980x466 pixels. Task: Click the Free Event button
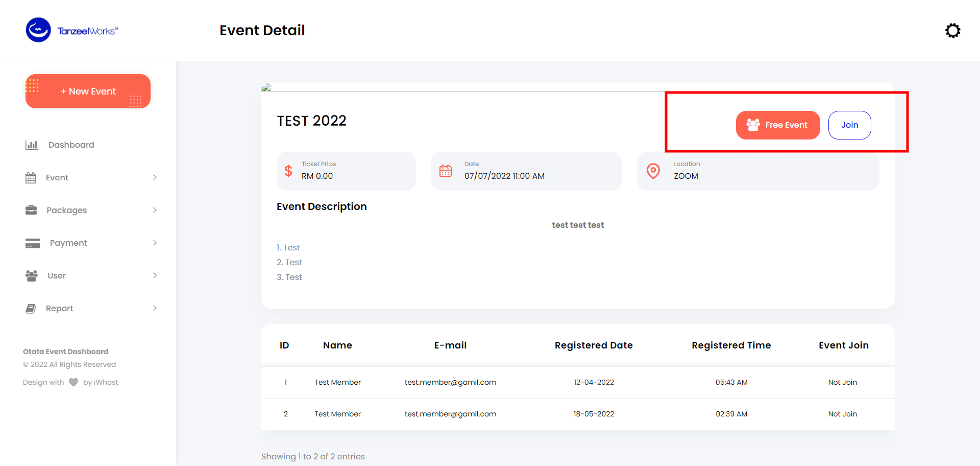click(x=777, y=125)
